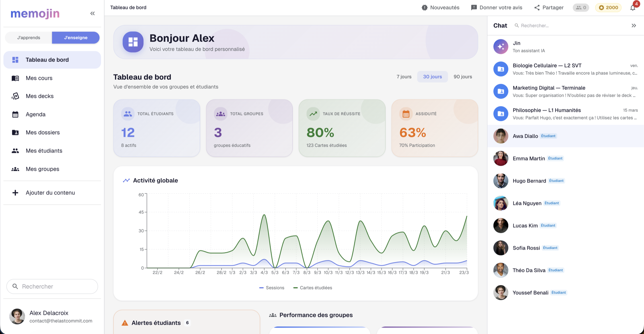Click the gold coins 2000 badge

point(608,8)
